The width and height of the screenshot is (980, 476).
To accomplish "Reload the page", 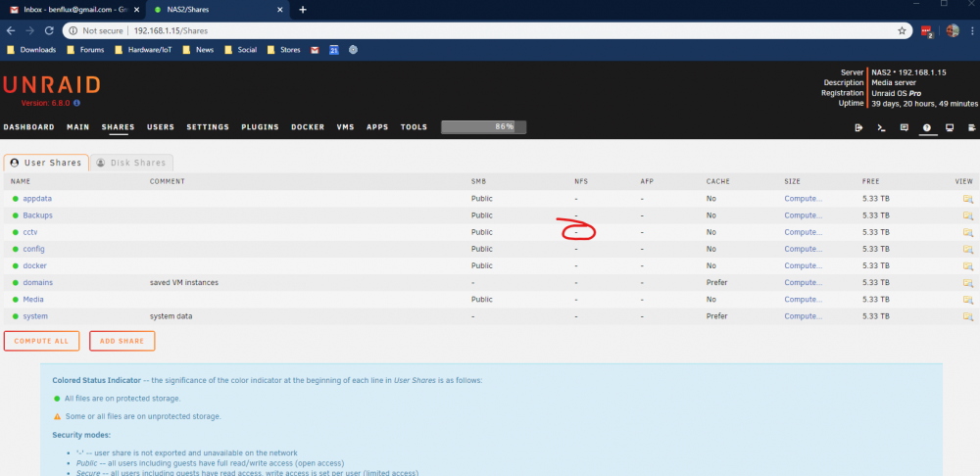I will click(x=49, y=30).
